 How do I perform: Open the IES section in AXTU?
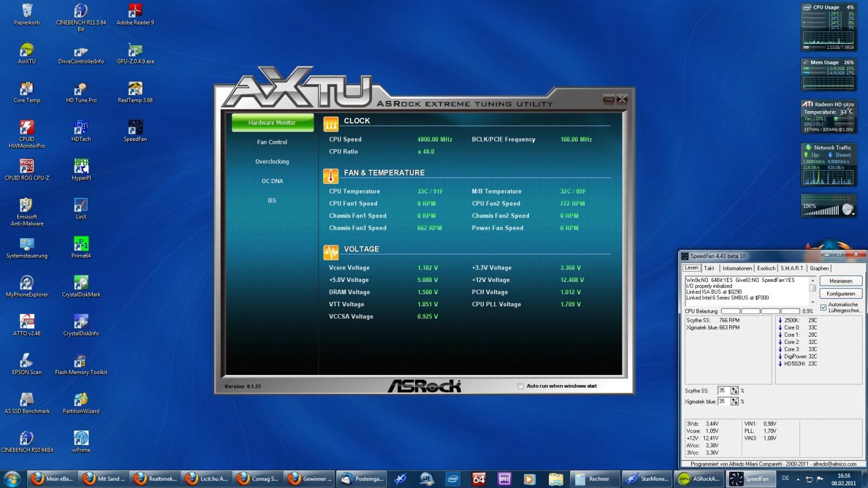272,201
